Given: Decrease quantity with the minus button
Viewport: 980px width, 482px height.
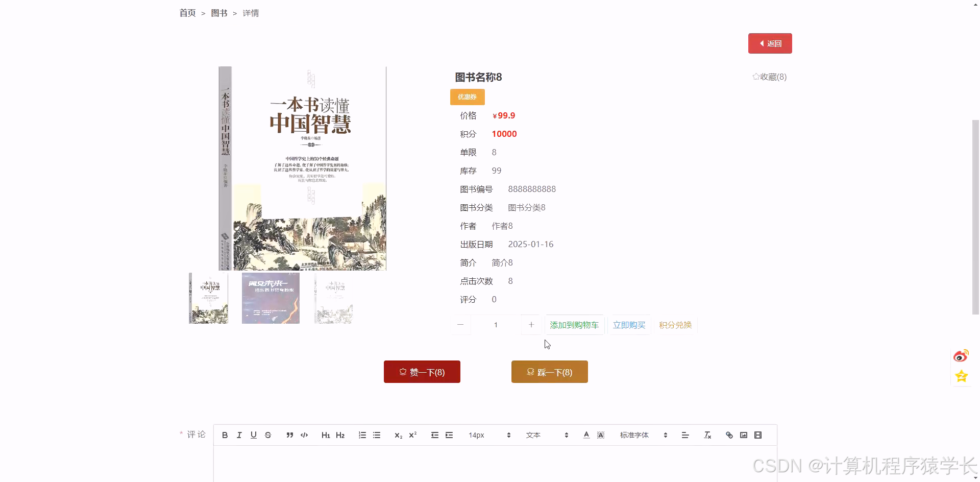Looking at the screenshot, I should [x=460, y=325].
